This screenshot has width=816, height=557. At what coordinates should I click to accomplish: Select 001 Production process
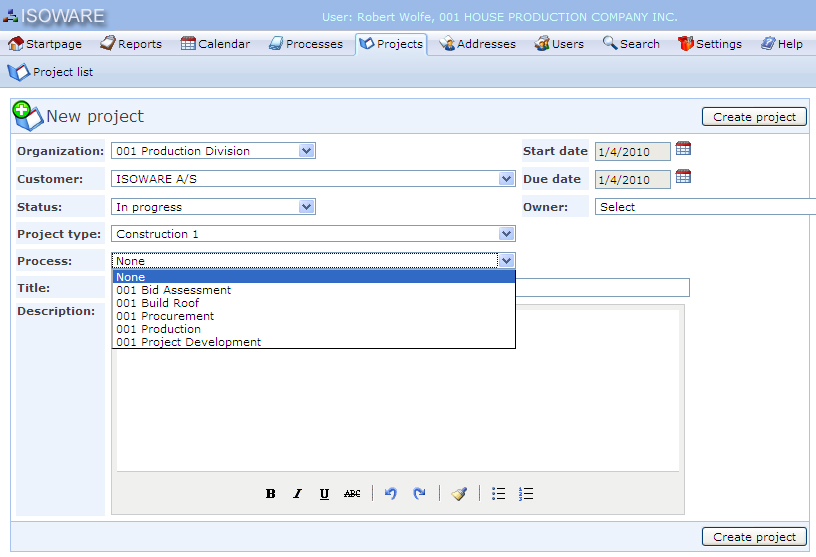[314, 329]
